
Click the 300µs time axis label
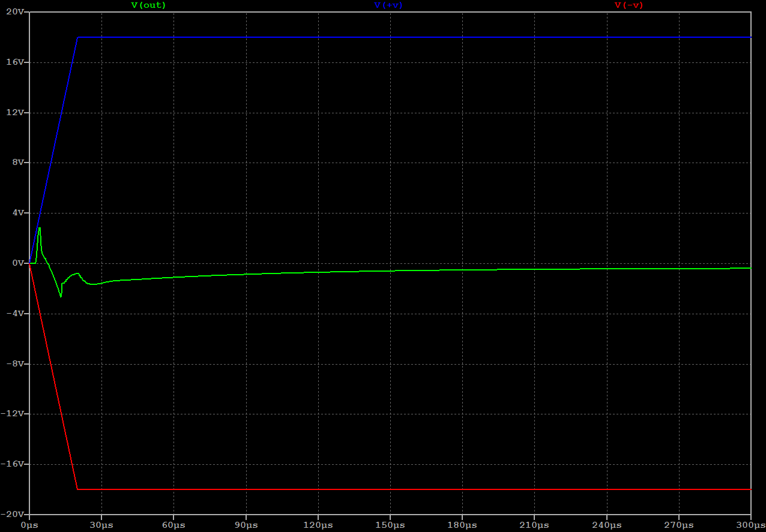[750, 525]
